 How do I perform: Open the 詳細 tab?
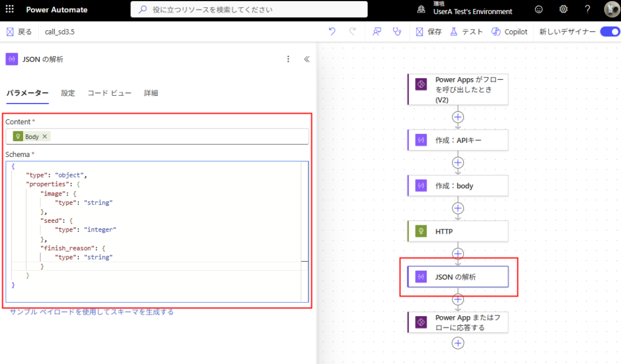click(151, 93)
